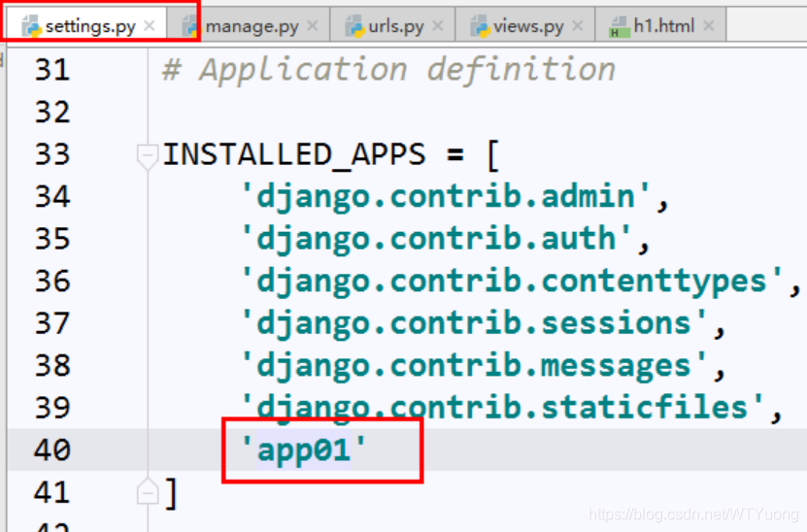Close the views.py tab
Screen dimensions: 807x532
[578, 25]
